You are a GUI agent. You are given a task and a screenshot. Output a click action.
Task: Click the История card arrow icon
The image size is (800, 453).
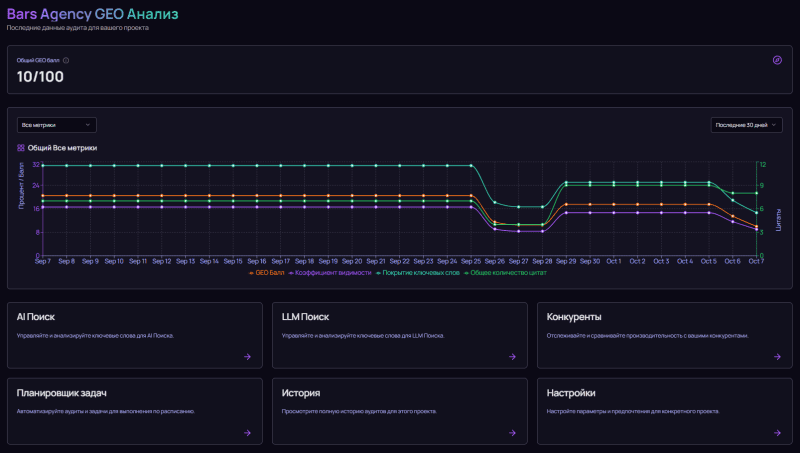click(512, 432)
